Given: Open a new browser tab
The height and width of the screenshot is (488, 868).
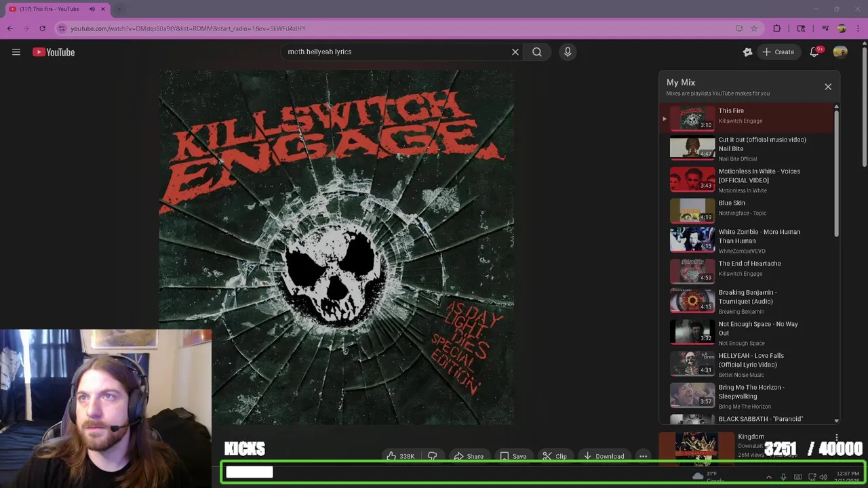Looking at the screenshot, I should [119, 9].
